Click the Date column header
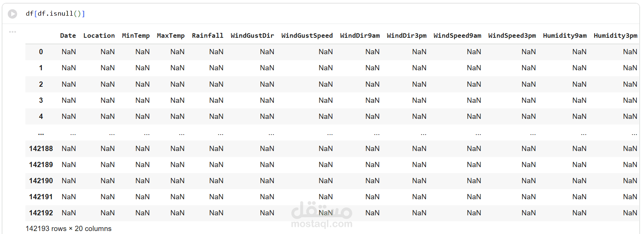 pyautogui.click(x=68, y=36)
